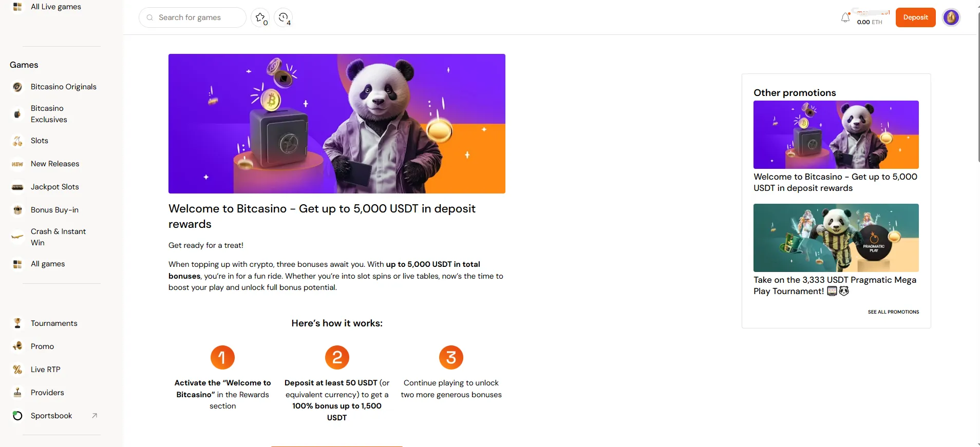The width and height of the screenshot is (980, 447).
Task: Click the "Here's how it works:" heading
Action: pyautogui.click(x=337, y=323)
